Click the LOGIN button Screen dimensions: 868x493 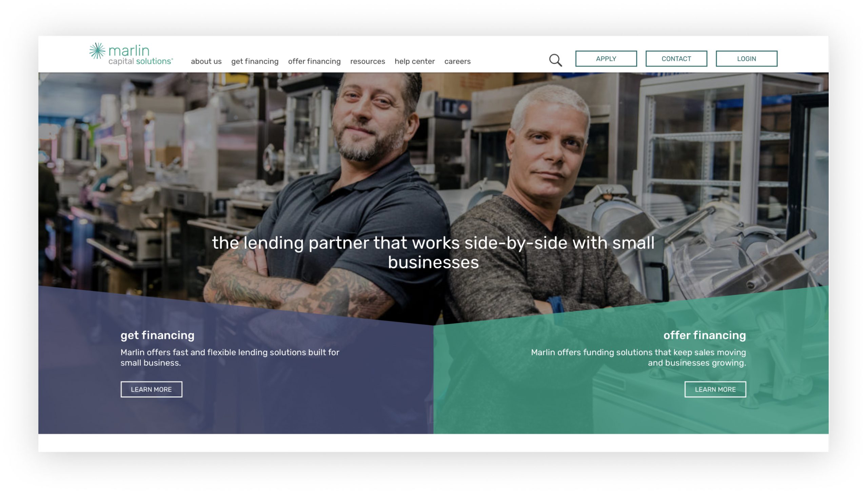pyautogui.click(x=746, y=59)
